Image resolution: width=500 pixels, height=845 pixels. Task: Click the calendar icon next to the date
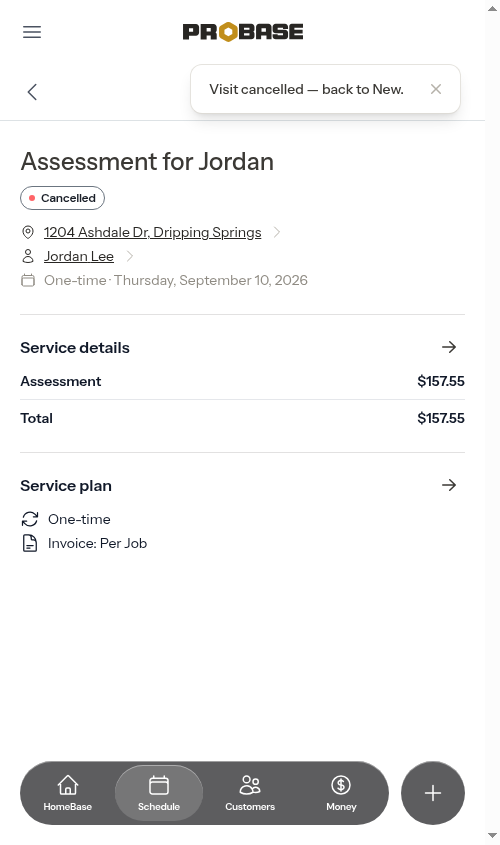[28, 280]
